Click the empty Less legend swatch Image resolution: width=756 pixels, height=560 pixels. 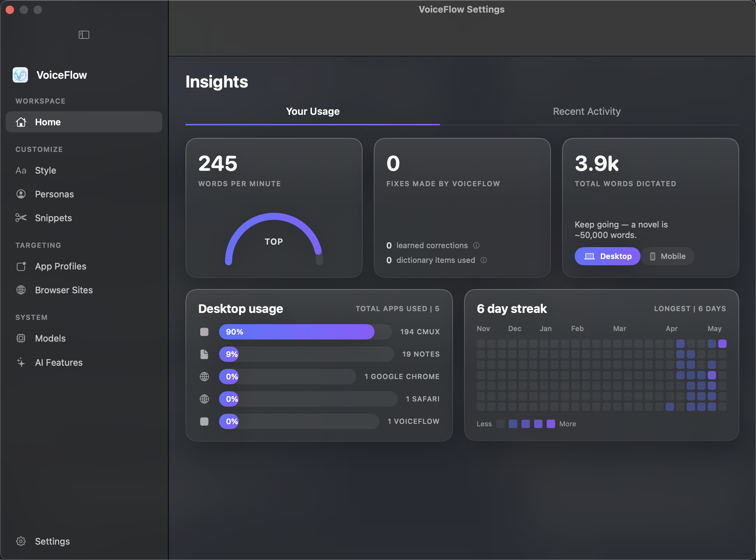[x=500, y=424]
